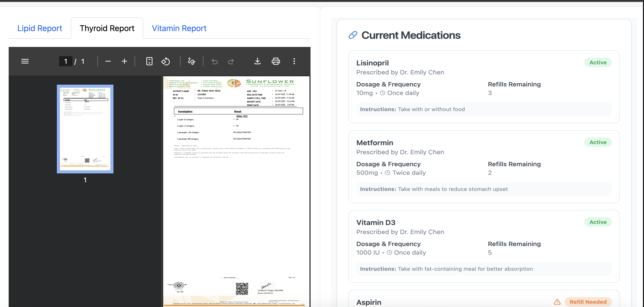
Task: Click the Refill Needed badge on Aspirin
Action: 588,302
